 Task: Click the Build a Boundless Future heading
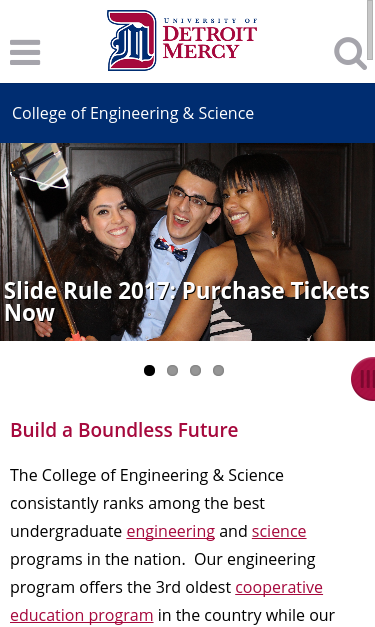[x=124, y=430]
